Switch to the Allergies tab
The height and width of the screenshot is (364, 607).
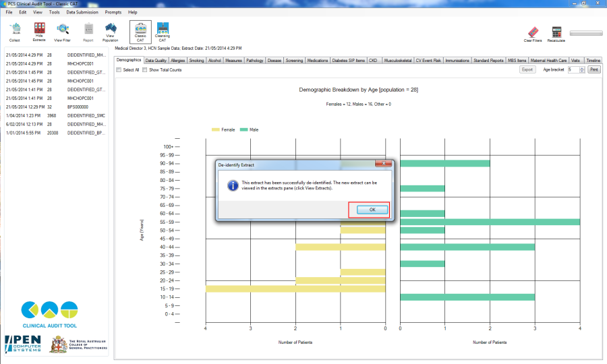coord(177,61)
